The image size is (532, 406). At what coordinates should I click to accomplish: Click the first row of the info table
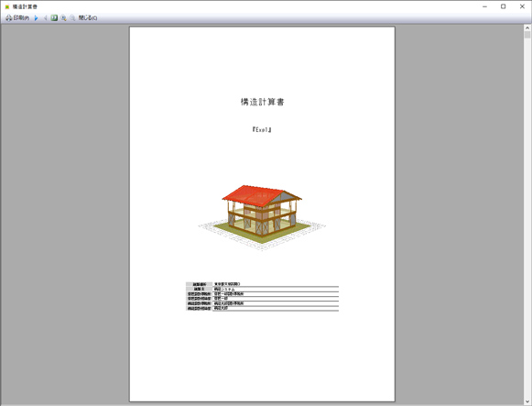pos(262,284)
